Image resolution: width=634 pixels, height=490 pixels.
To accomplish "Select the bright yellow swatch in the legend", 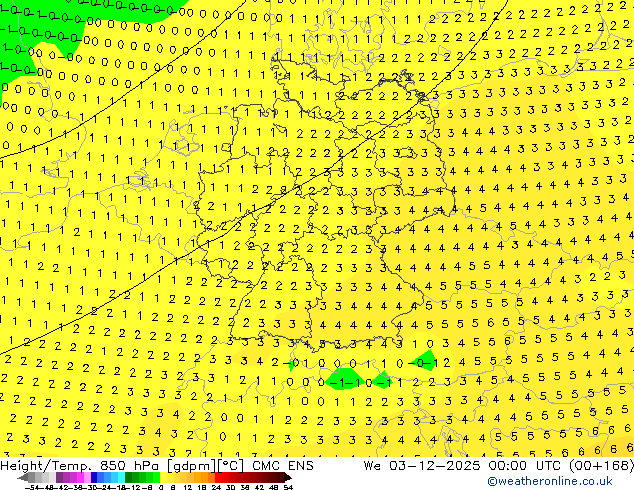I will tap(163, 478).
